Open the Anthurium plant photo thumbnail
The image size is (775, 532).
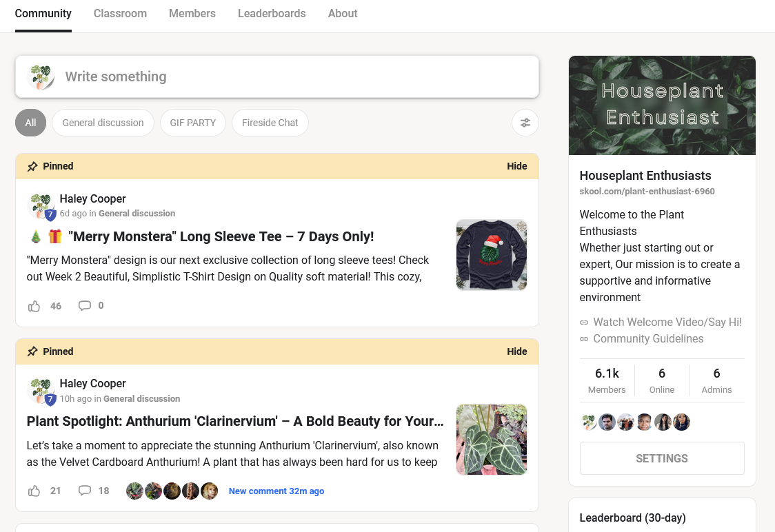(492, 440)
